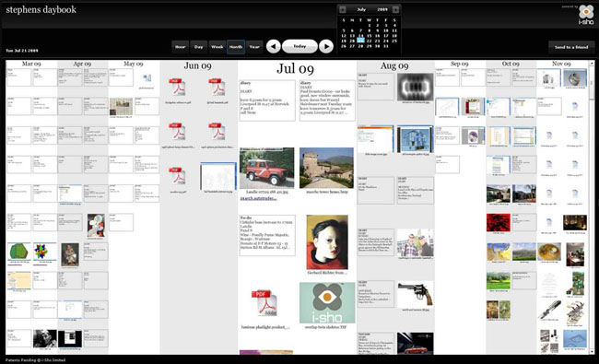Jump to Today

(x=299, y=46)
